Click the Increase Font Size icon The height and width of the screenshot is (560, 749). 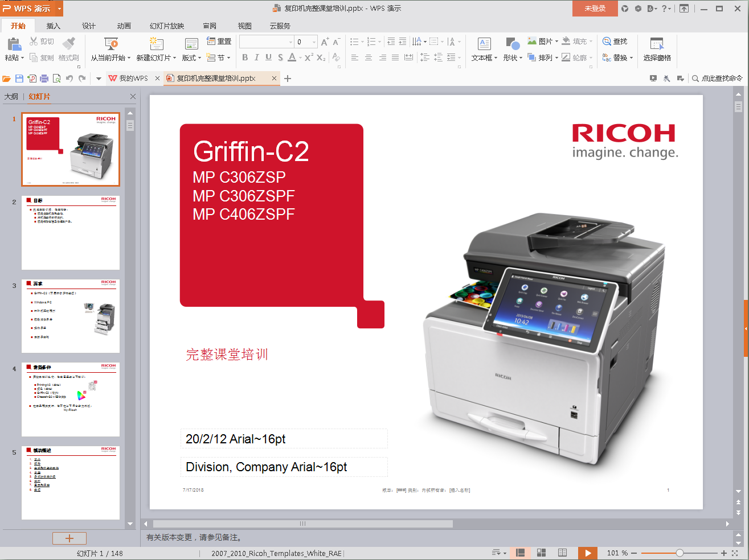(x=325, y=42)
